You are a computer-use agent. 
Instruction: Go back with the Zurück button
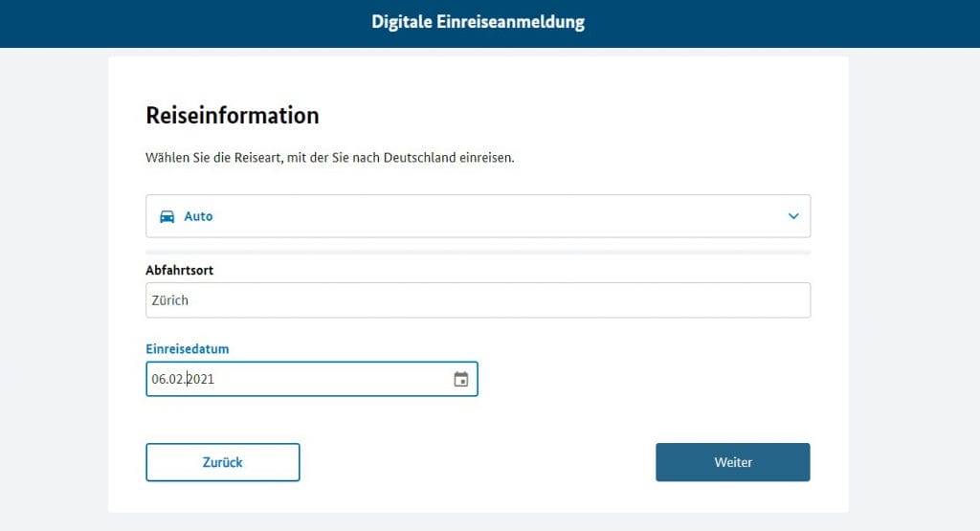[x=222, y=462]
